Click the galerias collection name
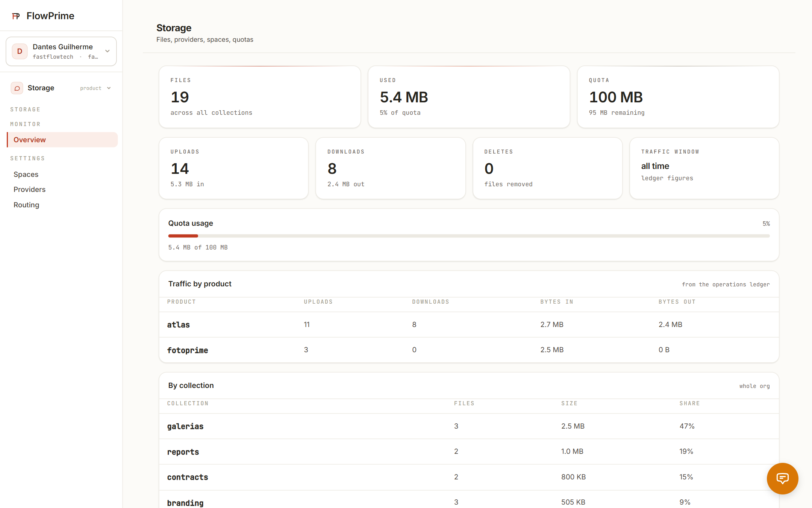Image resolution: width=812 pixels, height=508 pixels. pos(185,426)
